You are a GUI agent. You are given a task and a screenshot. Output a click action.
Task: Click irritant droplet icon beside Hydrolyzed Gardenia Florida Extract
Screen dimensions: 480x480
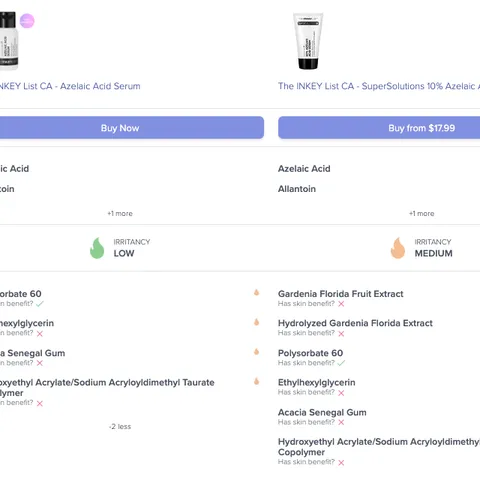256,322
